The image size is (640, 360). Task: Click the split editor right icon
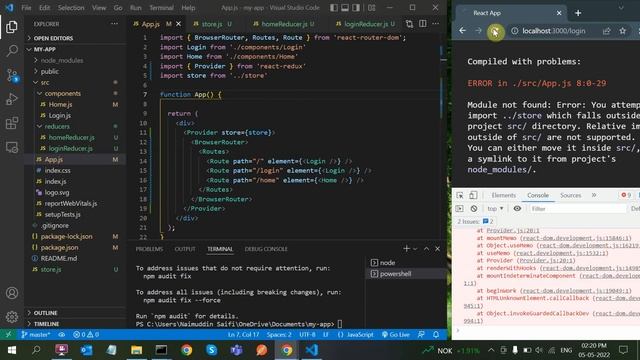click(423, 24)
